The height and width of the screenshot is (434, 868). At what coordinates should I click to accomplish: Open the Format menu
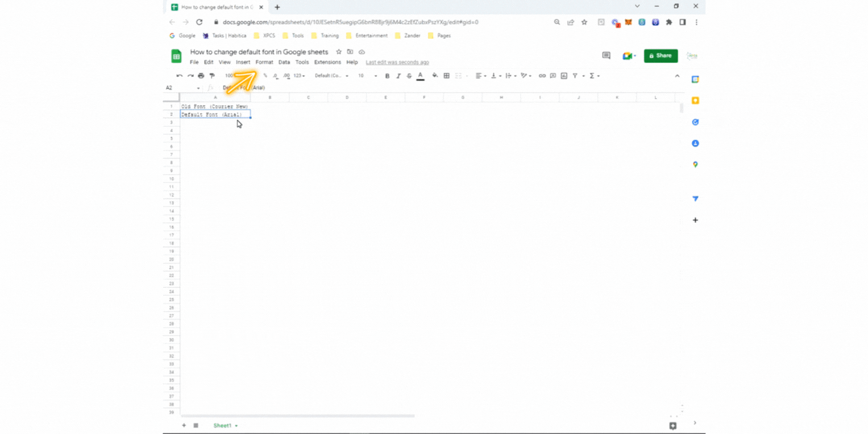(x=264, y=62)
